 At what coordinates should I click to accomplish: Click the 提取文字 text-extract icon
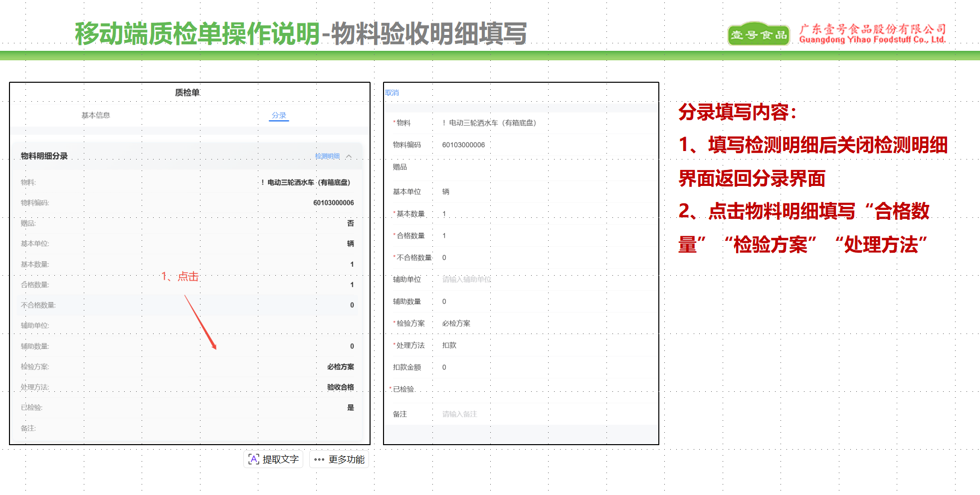[x=254, y=459]
